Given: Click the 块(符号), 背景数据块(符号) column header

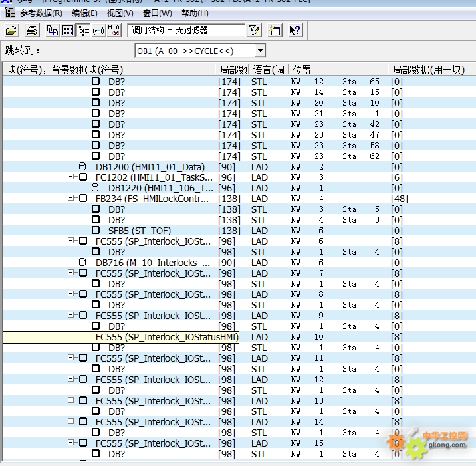Looking at the screenshot, I should click(x=108, y=70).
